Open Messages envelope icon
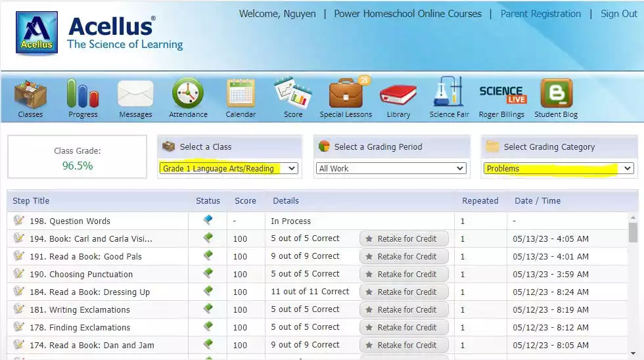The image size is (644, 360). pyautogui.click(x=135, y=95)
